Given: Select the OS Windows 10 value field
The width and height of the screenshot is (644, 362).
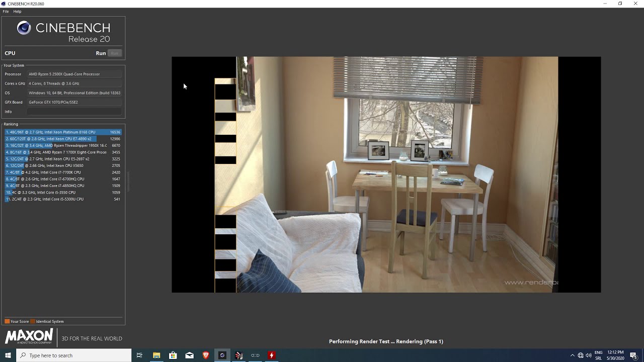Looking at the screenshot, I should pyautogui.click(x=74, y=93).
